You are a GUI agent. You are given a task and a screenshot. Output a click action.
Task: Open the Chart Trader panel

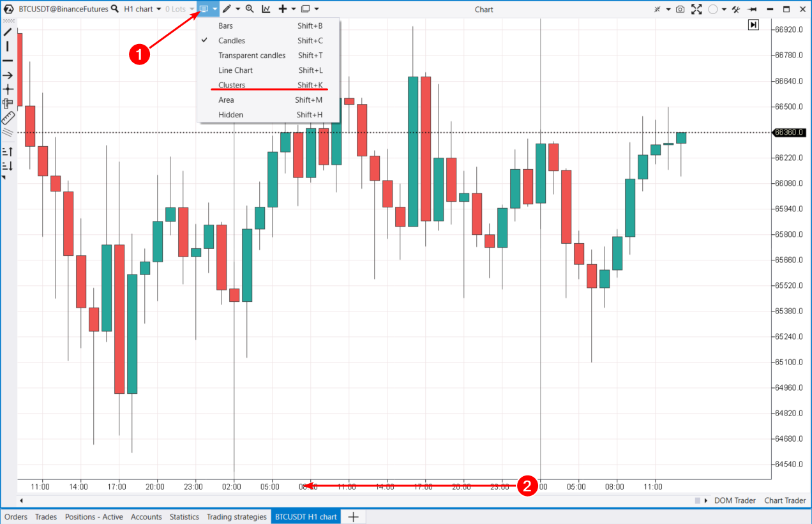[x=785, y=500]
